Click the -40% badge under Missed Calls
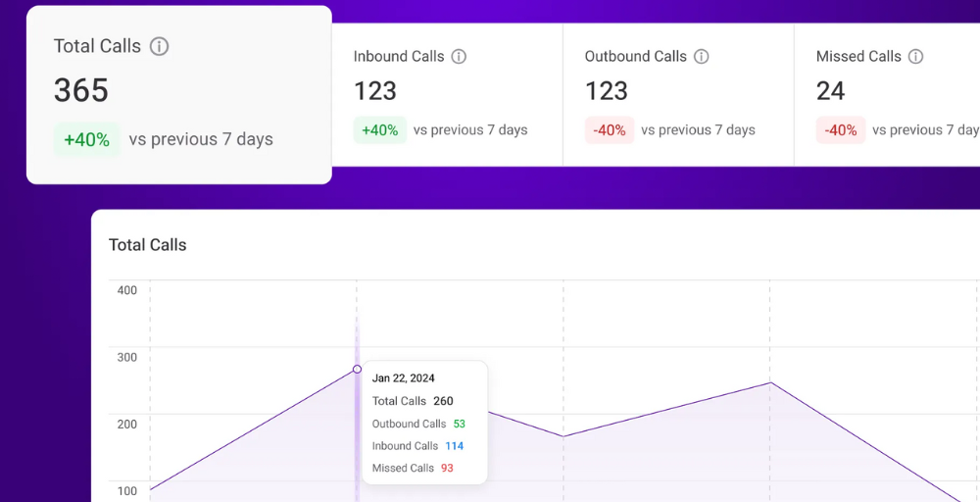Image resolution: width=980 pixels, height=502 pixels. (x=841, y=130)
